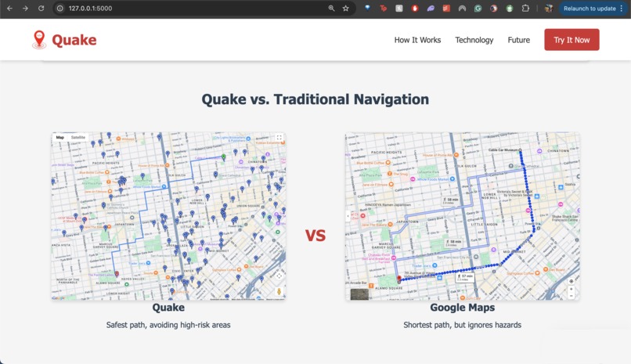
Task: Open the Future nav link
Action: click(519, 40)
